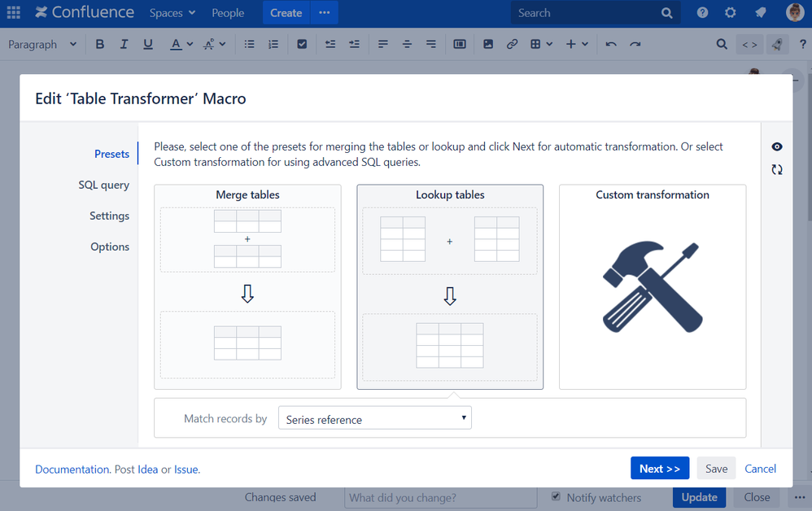
Task: Redo the last action
Action: (635, 44)
